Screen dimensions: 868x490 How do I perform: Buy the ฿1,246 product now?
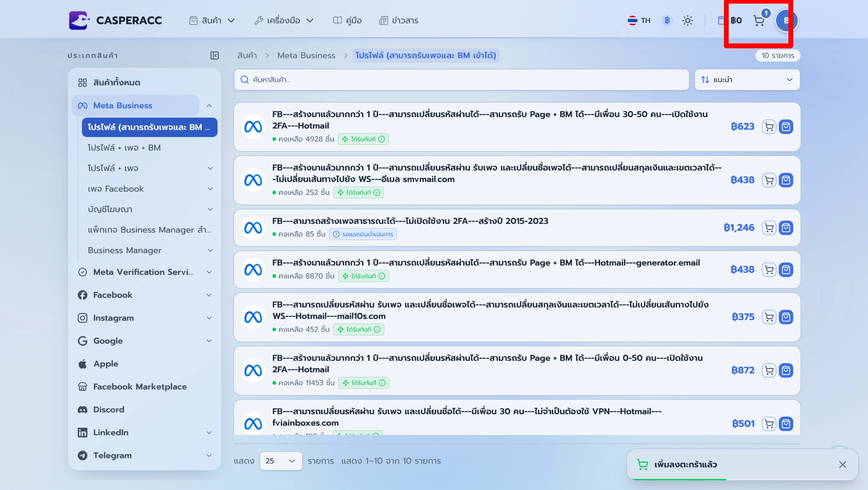(786, 228)
